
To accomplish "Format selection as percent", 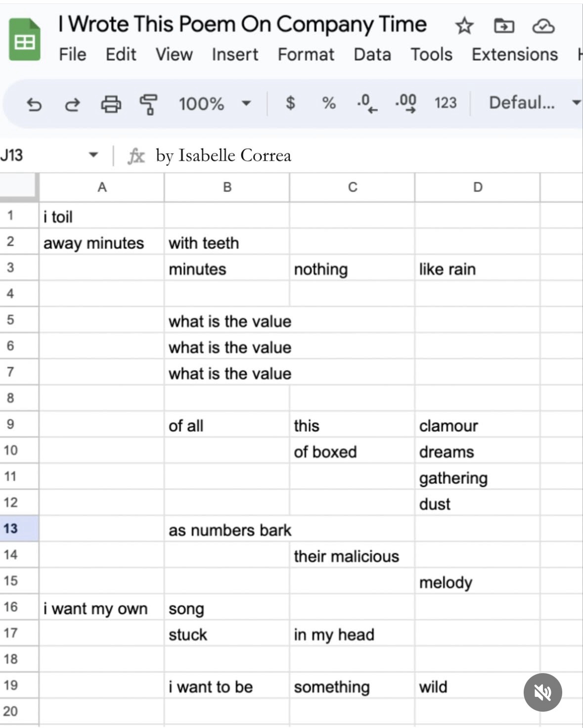I will pos(329,103).
